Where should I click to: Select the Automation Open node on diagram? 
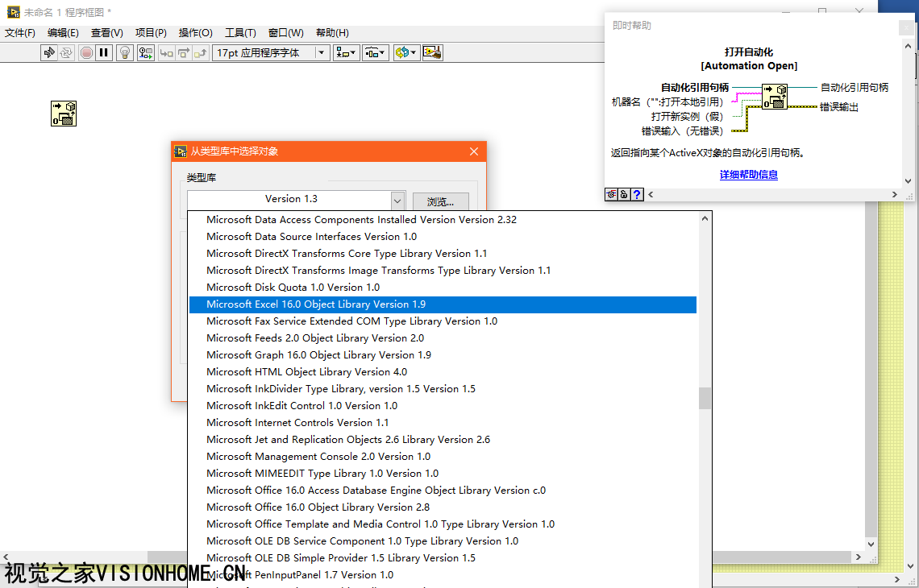(64, 114)
